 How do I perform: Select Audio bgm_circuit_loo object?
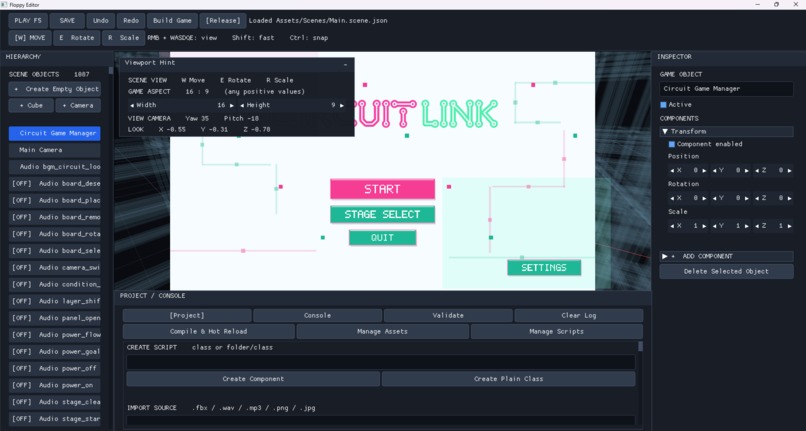click(54, 167)
